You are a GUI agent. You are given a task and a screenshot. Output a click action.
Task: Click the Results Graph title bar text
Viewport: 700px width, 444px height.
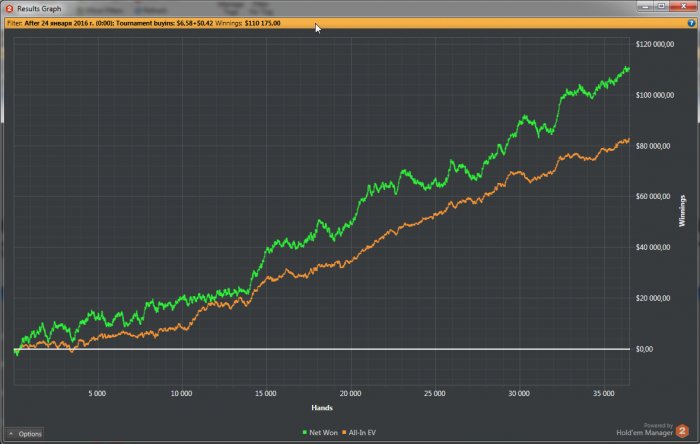tap(39, 8)
